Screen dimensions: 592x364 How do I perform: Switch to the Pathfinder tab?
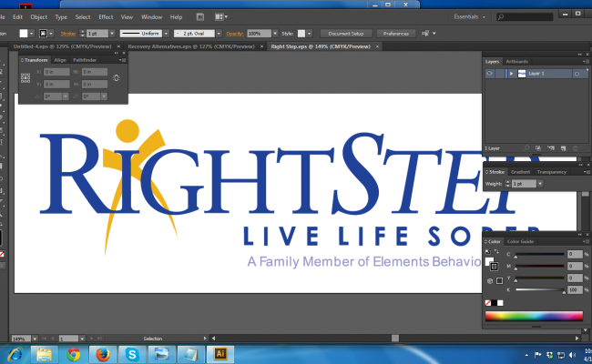(85, 60)
